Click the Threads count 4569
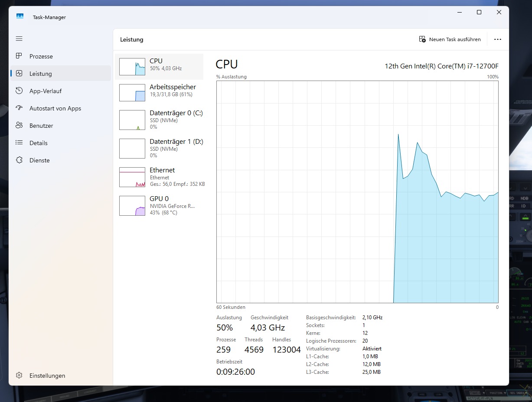This screenshot has width=532, height=402. pyautogui.click(x=254, y=350)
